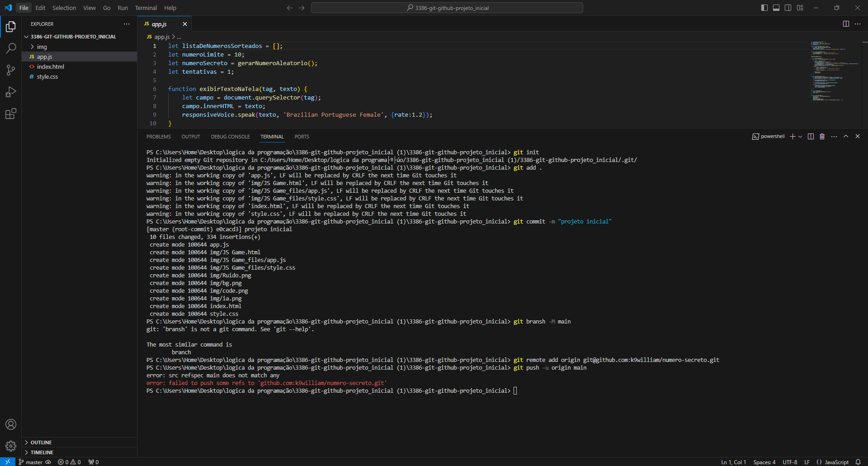Open the Explorer view in activity bar
The height and width of the screenshot is (466, 868).
pyautogui.click(x=11, y=27)
